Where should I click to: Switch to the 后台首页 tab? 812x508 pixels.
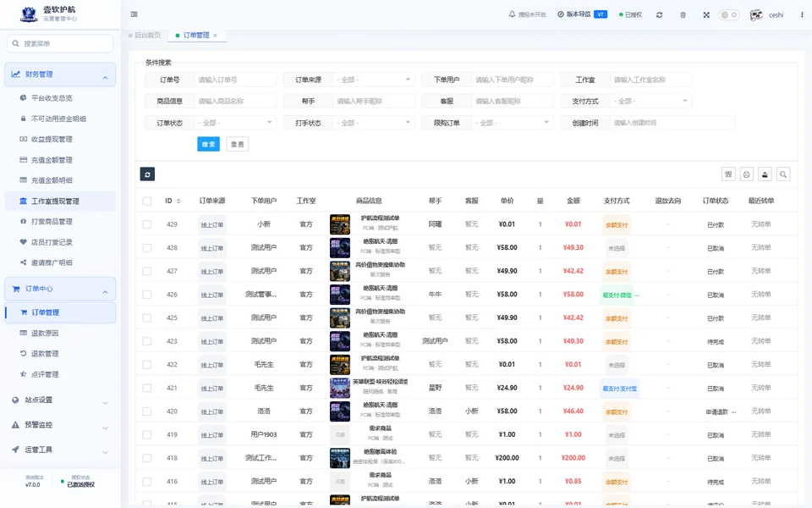click(145, 36)
